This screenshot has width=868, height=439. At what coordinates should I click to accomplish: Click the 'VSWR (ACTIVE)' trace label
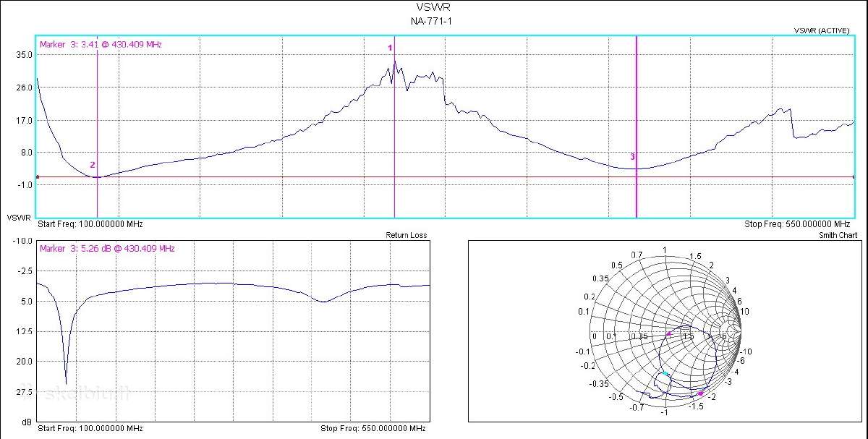[x=821, y=30]
